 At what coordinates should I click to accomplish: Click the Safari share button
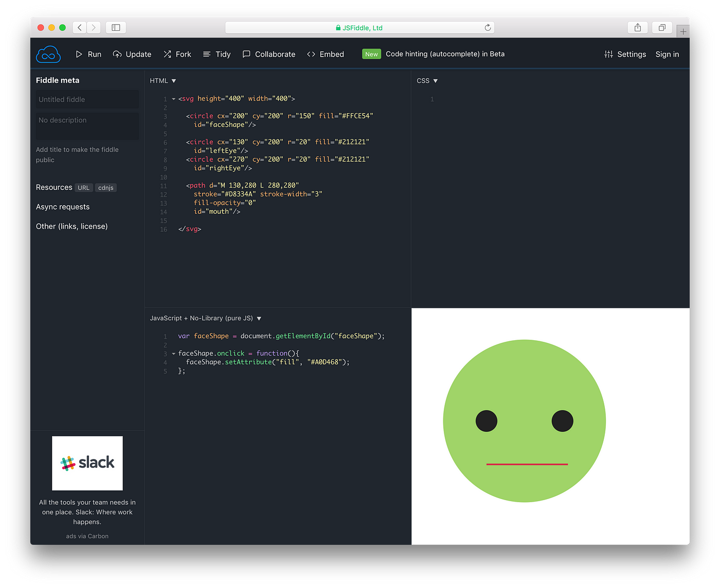[638, 28]
